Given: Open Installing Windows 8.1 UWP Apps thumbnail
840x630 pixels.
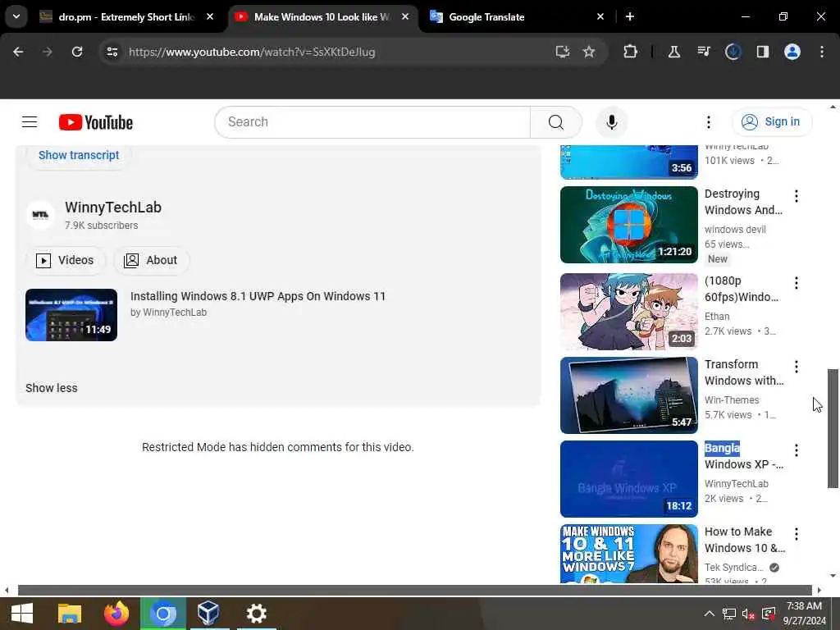Looking at the screenshot, I should pos(71,315).
